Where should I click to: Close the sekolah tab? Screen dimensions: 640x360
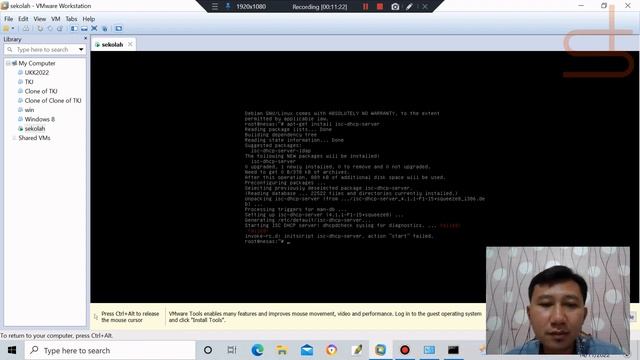[130, 44]
